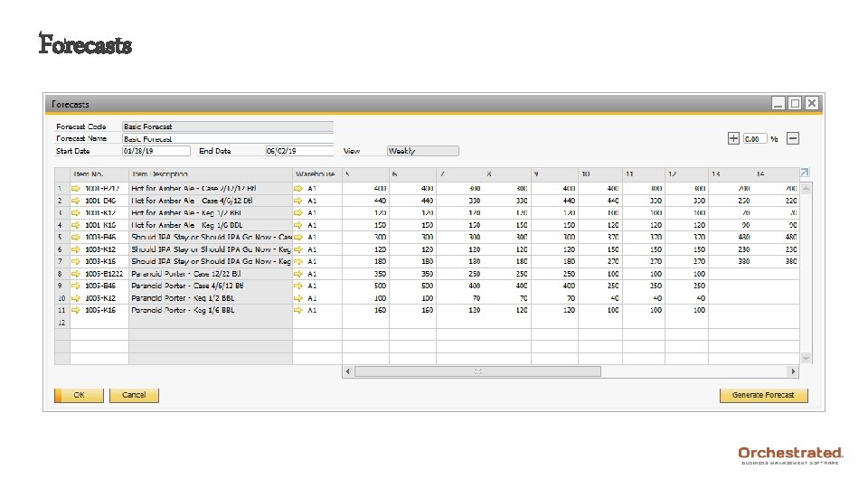Screen dimensions: 868x488
Task: Expand the table using corner arrow icon
Action: [805, 173]
